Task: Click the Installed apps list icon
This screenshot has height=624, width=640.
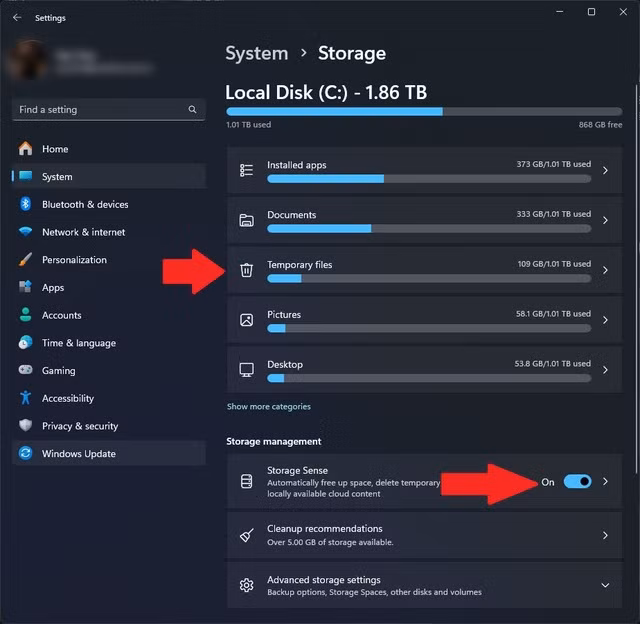Action: tap(247, 170)
